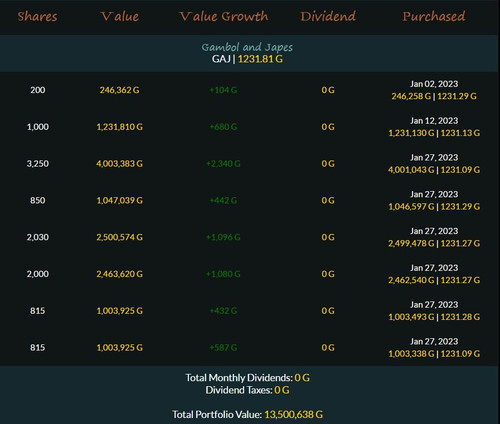This screenshot has height=424, width=500.
Task: Click the Total Portfolio Value label
Action: coord(217,415)
